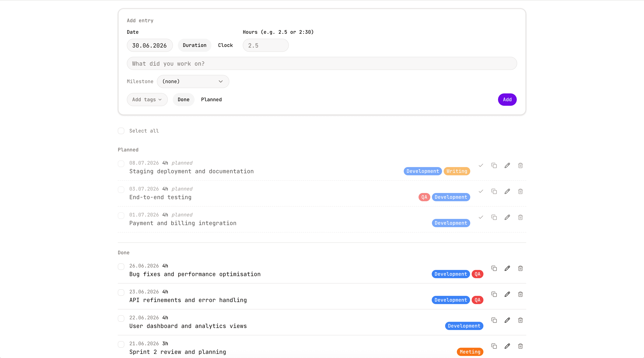Click the Meeting tag on Sprint 2 review
The height and width of the screenshot is (358, 644).
click(x=470, y=352)
